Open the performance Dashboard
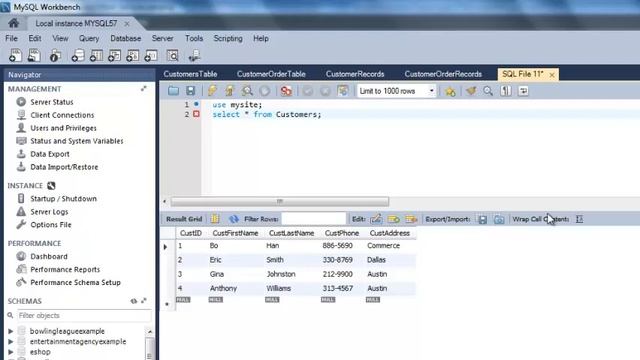The image size is (640, 360). pyautogui.click(x=49, y=256)
